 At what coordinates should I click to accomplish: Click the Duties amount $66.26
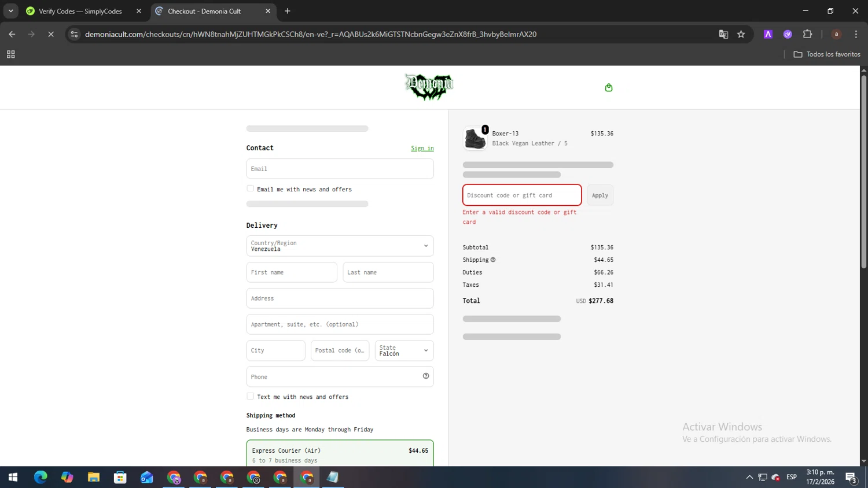click(604, 272)
